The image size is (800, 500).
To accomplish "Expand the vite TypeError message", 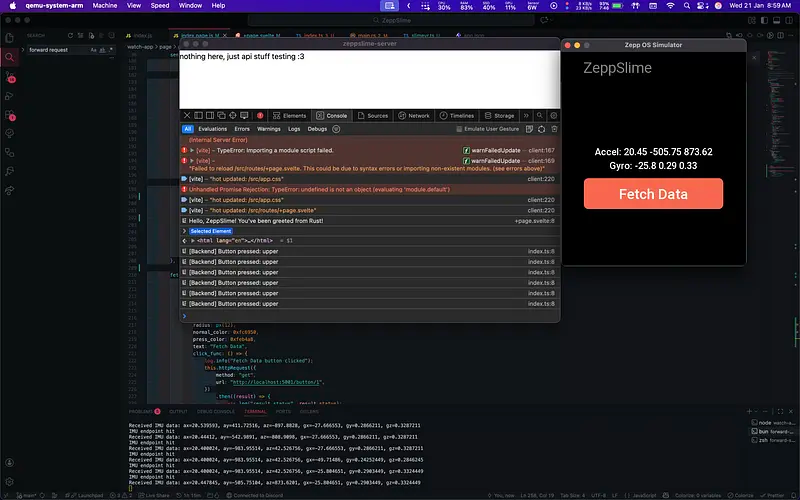I will (192, 150).
